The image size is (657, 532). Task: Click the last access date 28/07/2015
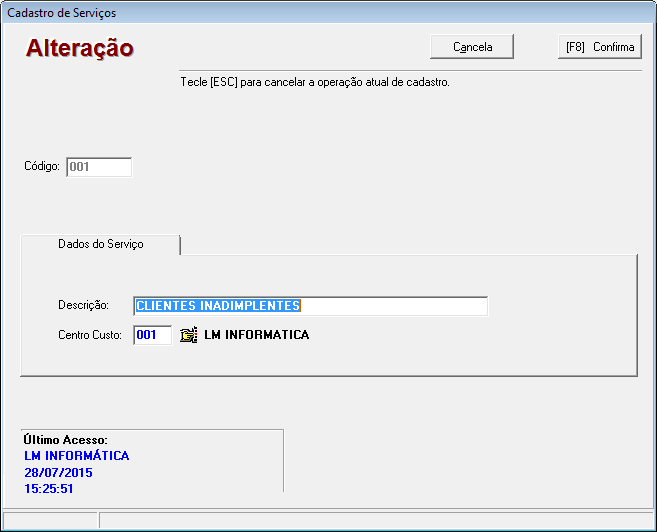point(58,472)
